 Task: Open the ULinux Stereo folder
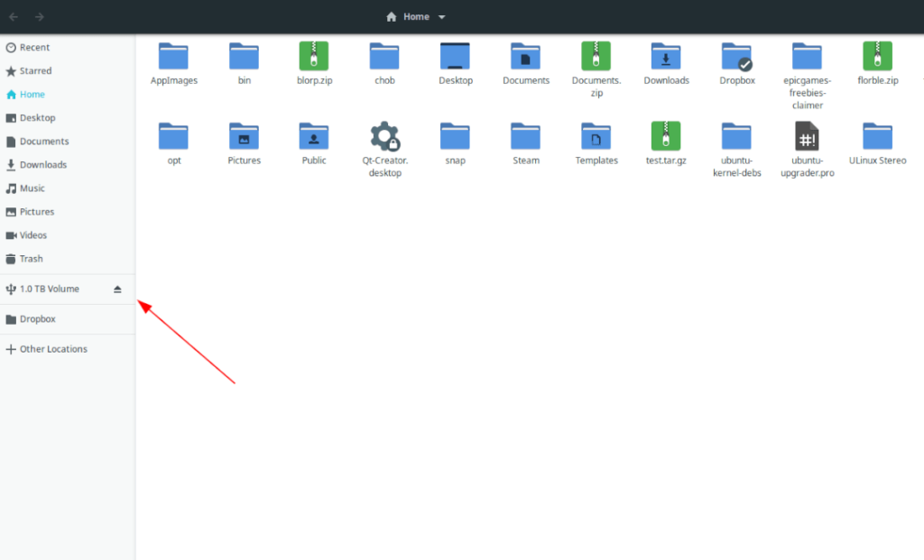[877, 136]
